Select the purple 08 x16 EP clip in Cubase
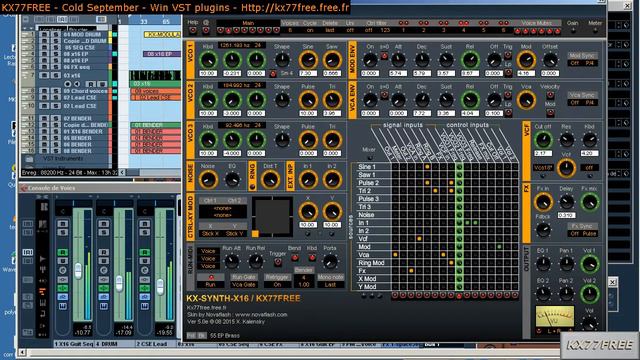The image size is (640, 360). [162, 54]
